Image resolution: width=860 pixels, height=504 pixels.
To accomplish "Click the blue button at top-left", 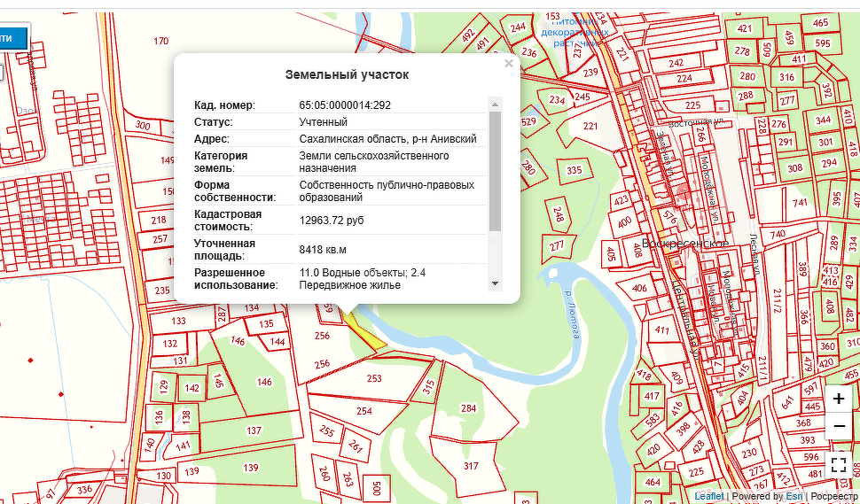I will (x=13, y=38).
